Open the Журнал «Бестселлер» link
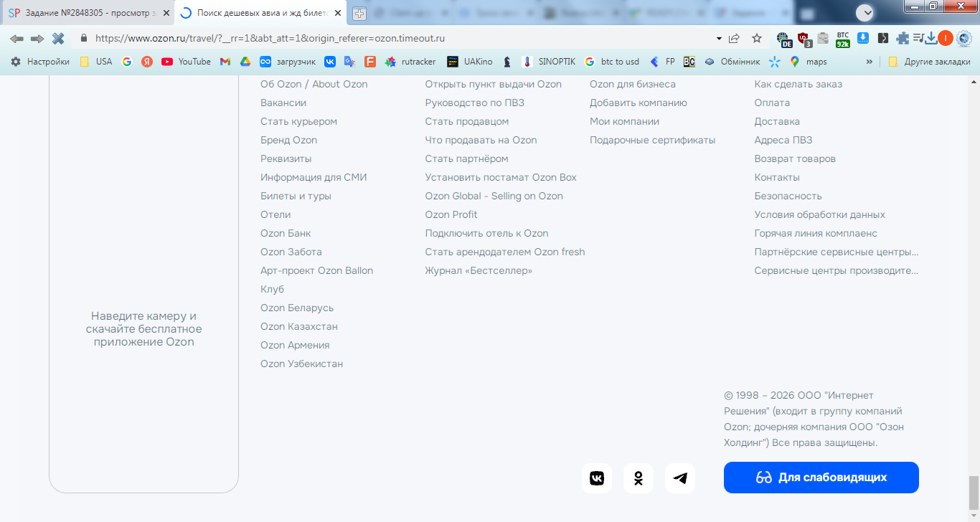The height and width of the screenshot is (522, 980). pyautogui.click(x=479, y=270)
